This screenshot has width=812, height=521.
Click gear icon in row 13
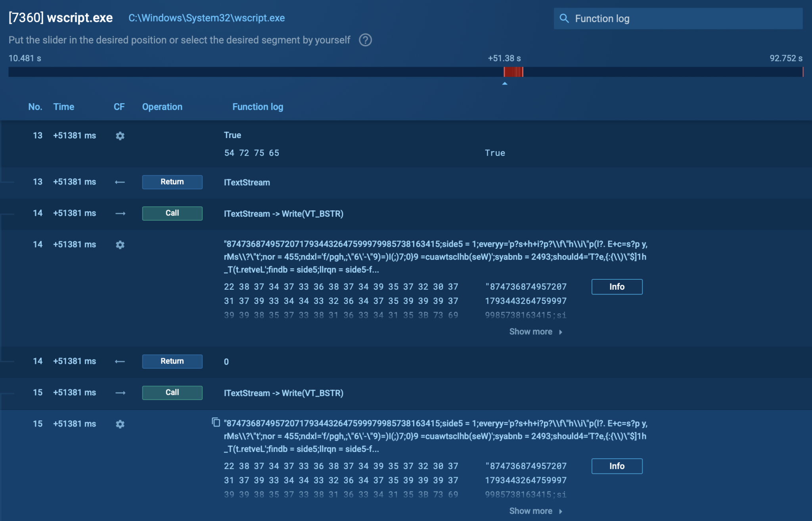point(120,136)
